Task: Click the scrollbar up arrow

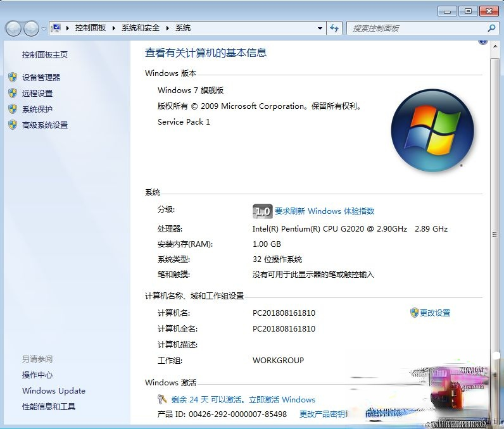Action: pyautogui.click(x=495, y=47)
